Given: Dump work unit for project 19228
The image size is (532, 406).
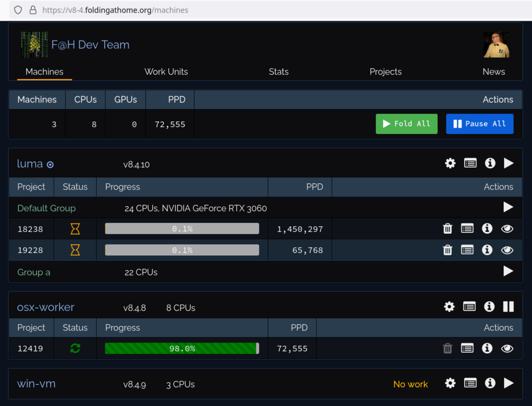Looking at the screenshot, I should [x=447, y=250].
